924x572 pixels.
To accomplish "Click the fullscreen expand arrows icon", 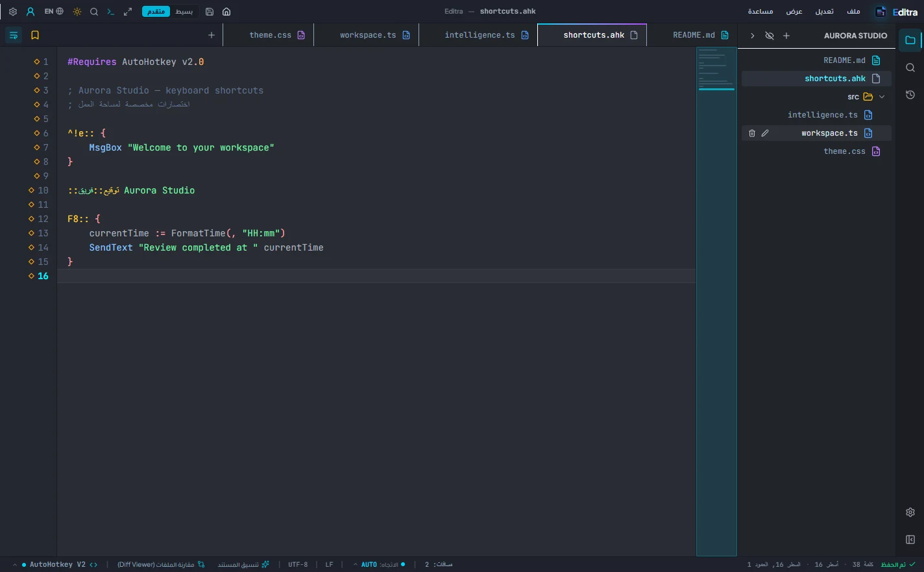I will (128, 12).
